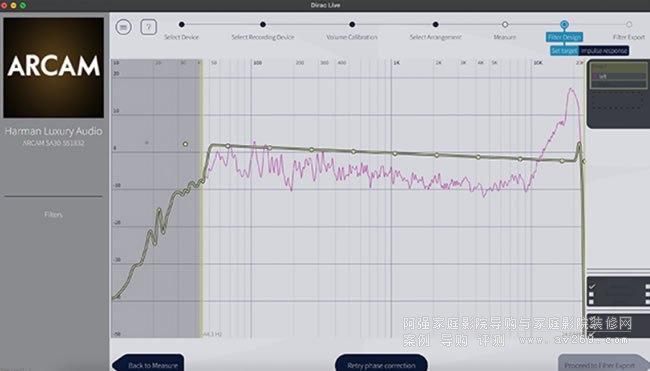Toggle the checked option in the display panel

coord(592,286)
